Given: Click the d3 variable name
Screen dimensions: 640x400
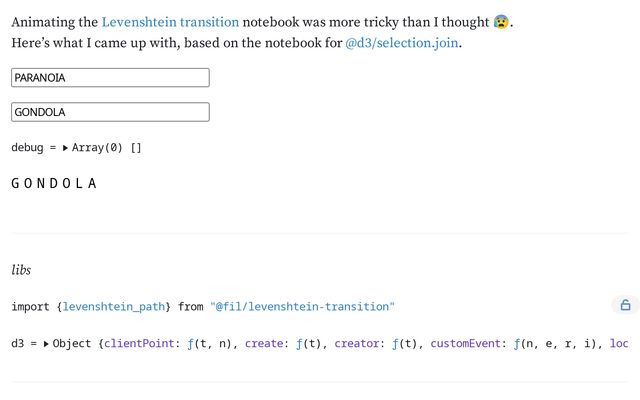Looking at the screenshot, I should pos(18,344).
